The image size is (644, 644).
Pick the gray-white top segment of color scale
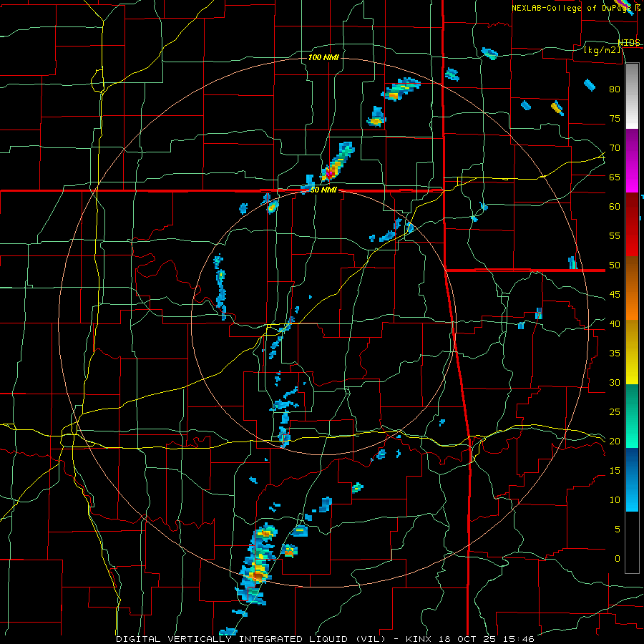point(632,96)
